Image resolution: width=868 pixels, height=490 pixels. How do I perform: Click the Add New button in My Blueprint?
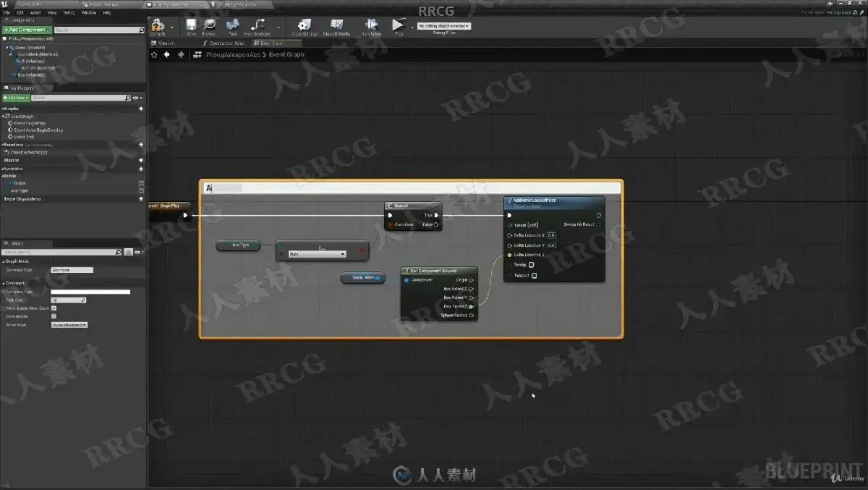click(x=16, y=98)
